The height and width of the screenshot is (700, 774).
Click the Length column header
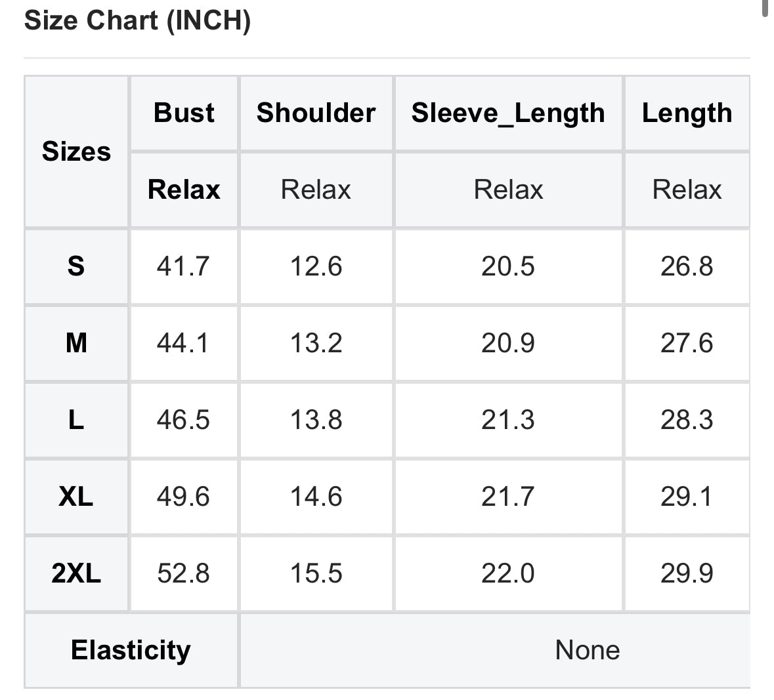coord(687,113)
